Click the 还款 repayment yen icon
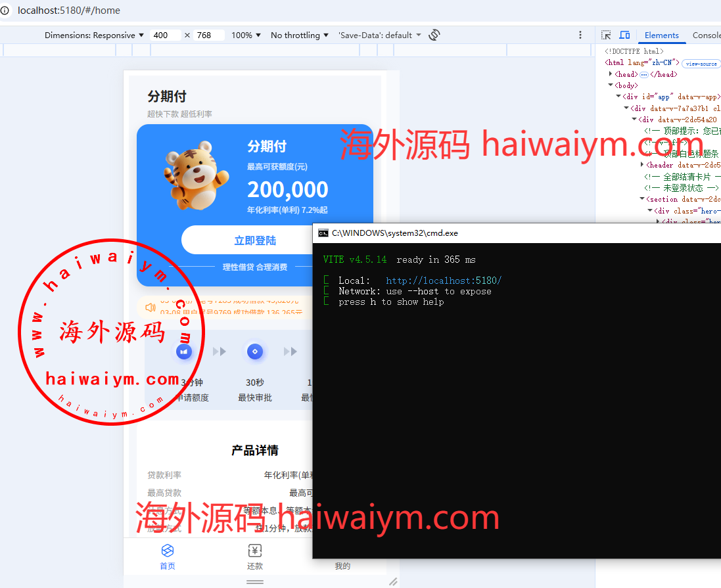721x588 pixels. tap(255, 551)
